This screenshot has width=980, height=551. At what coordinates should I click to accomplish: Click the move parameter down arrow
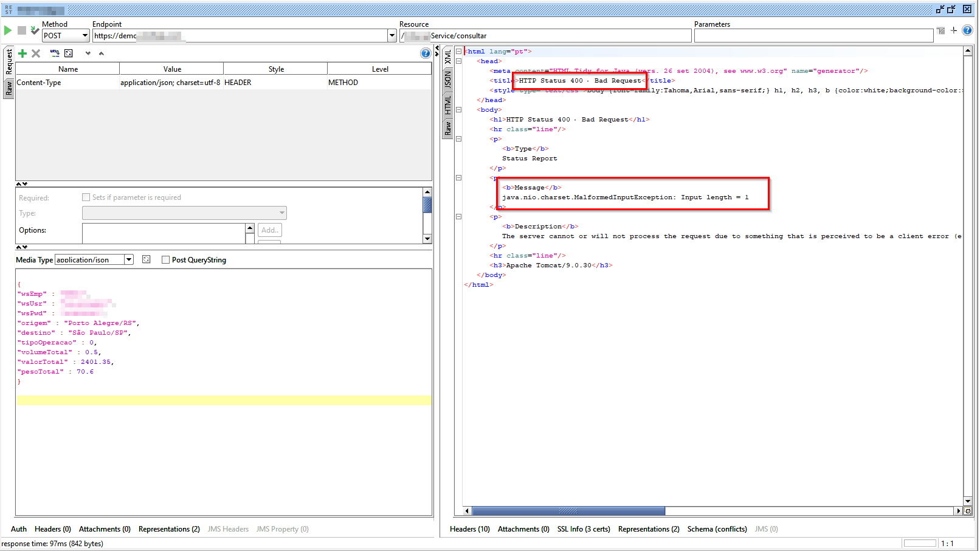[x=88, y=53]
